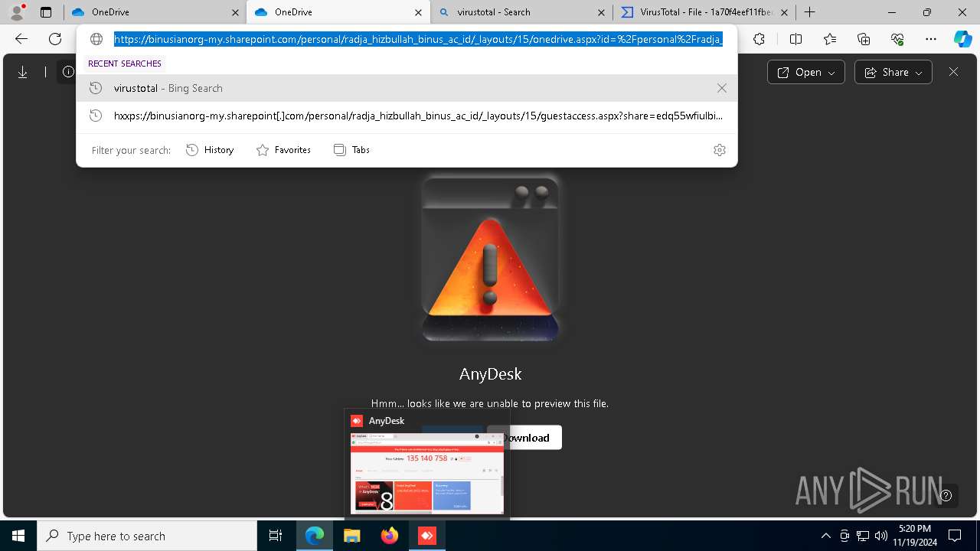
Task: Open Settings and more ellipsis menu
Action: (931, 39)
